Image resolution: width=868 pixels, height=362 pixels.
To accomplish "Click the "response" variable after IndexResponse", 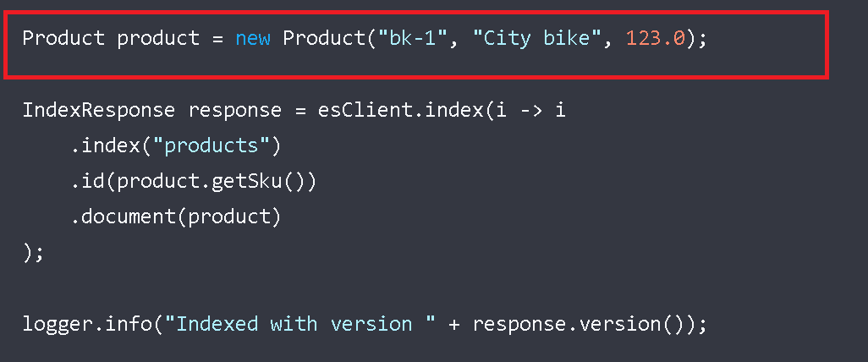I will (235, 111).
